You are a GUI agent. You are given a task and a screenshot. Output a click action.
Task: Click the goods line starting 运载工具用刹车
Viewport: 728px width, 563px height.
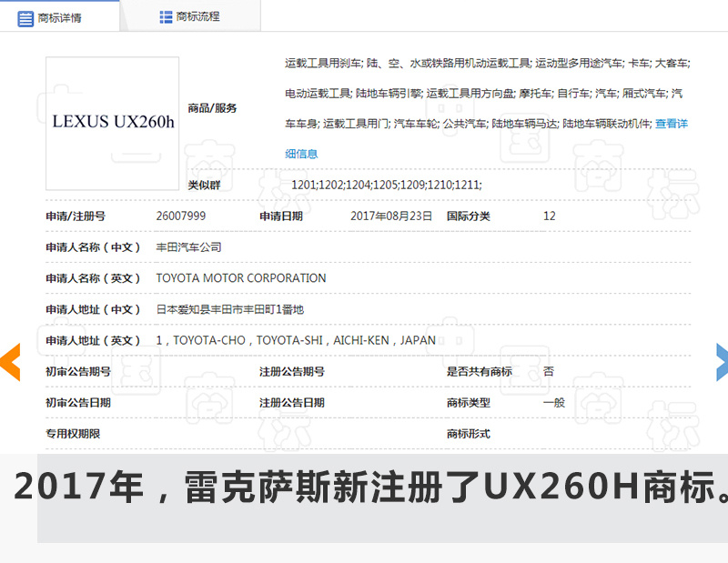(488, 63)
